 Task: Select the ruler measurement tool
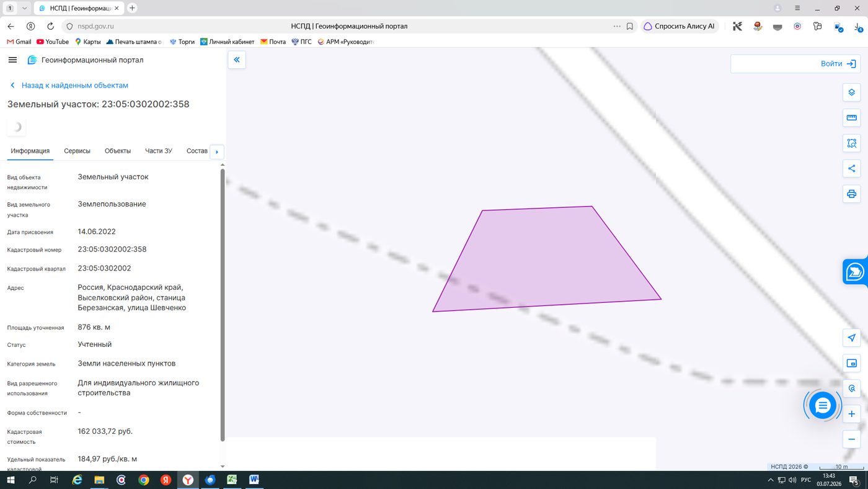click(852, 118)
